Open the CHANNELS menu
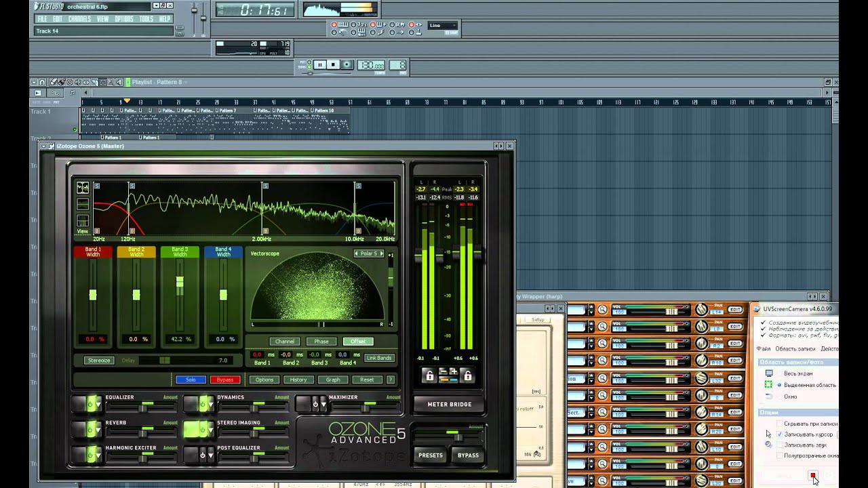 79,19
